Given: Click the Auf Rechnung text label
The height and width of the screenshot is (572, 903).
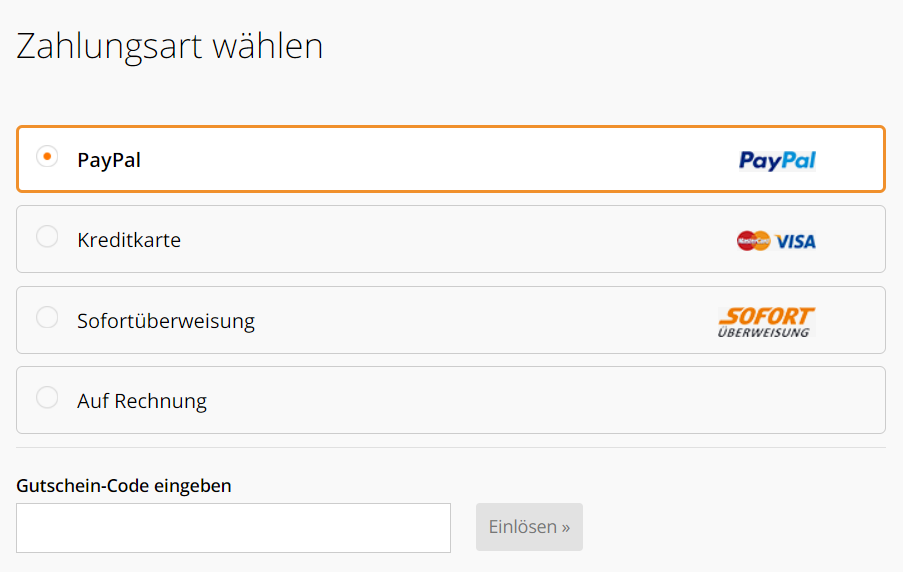Looking at the screenshot, I should [x=142, y=400].
